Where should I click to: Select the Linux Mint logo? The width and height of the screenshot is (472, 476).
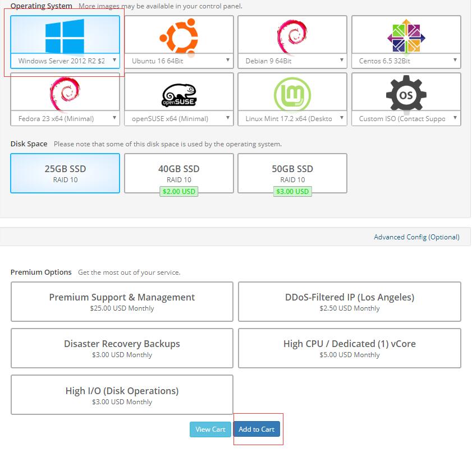tap(292, 94)
